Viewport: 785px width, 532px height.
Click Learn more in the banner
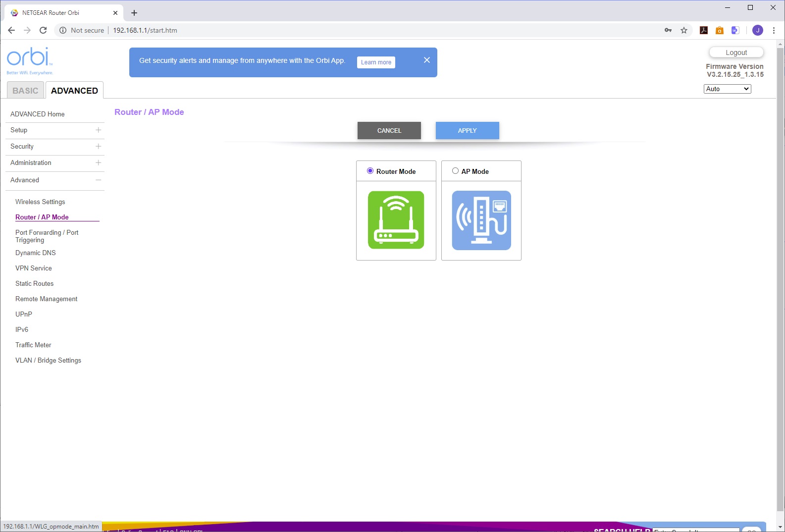point(376,62)
